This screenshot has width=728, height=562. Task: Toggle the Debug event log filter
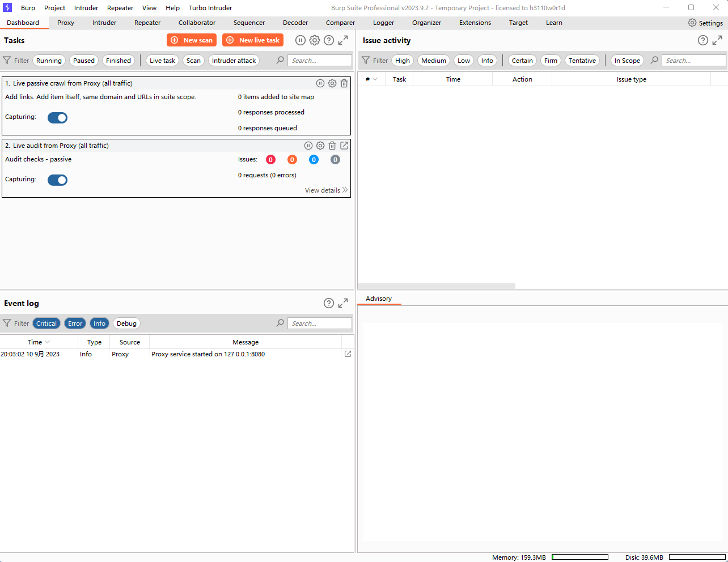pos(126,323)
